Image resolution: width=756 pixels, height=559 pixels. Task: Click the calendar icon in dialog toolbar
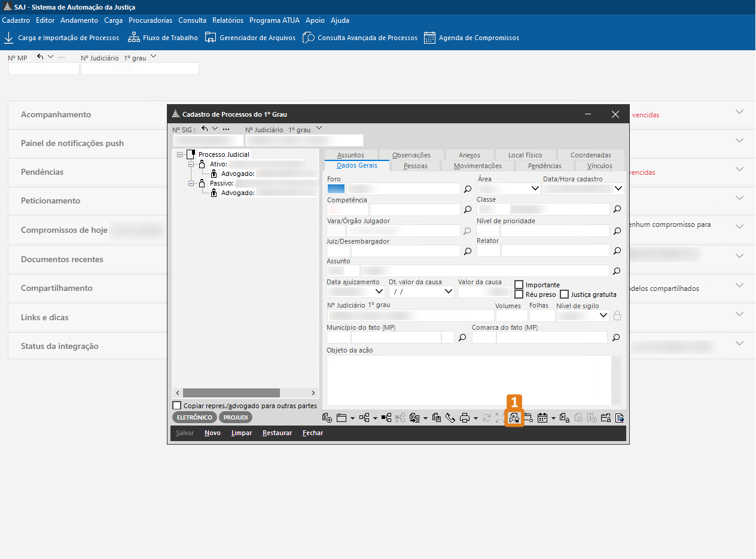(542, 418)
